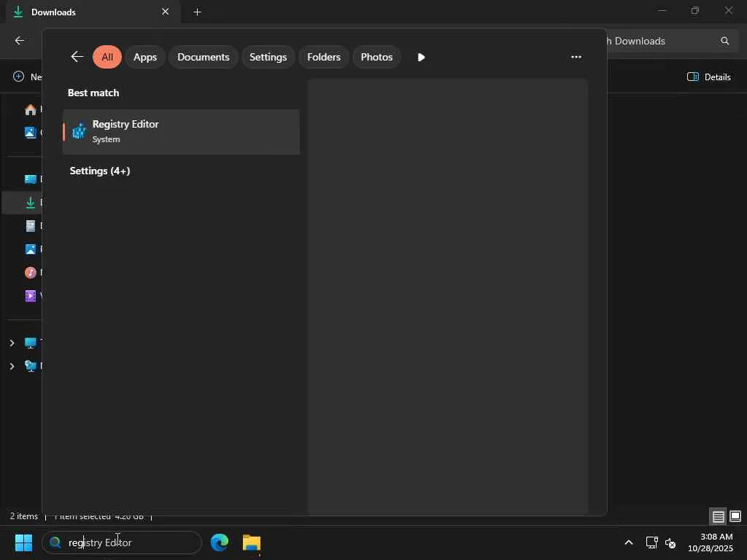Select the Documents icon in Explorer sidebar
The image size is (747, 560).
coord(31,226)
